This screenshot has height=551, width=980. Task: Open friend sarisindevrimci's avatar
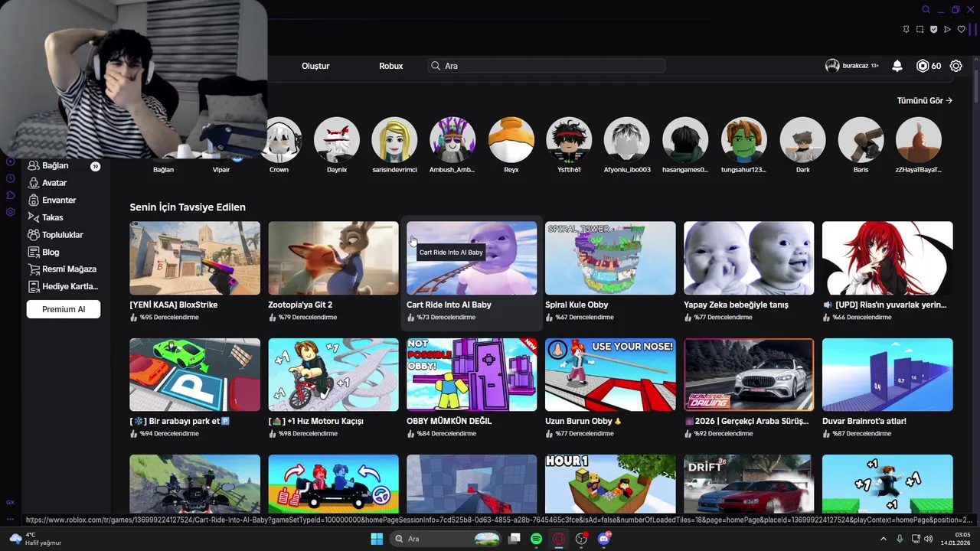(394, 140)
